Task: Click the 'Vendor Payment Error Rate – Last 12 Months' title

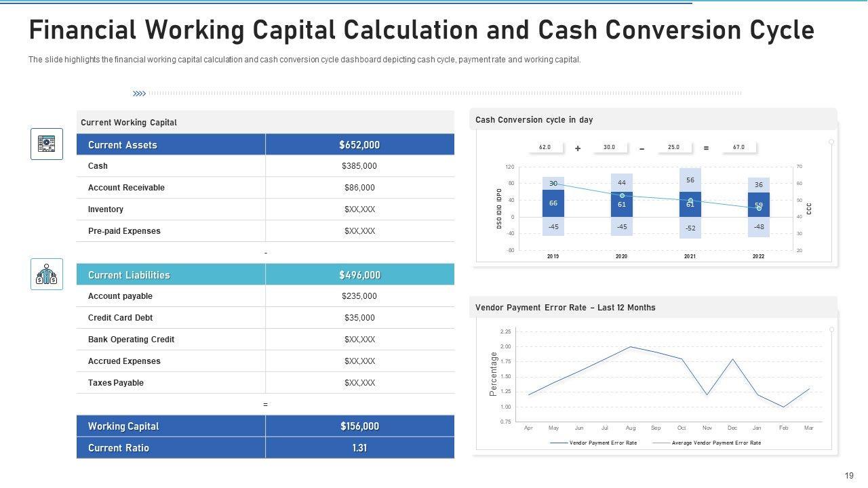Action: coord(566,308)
